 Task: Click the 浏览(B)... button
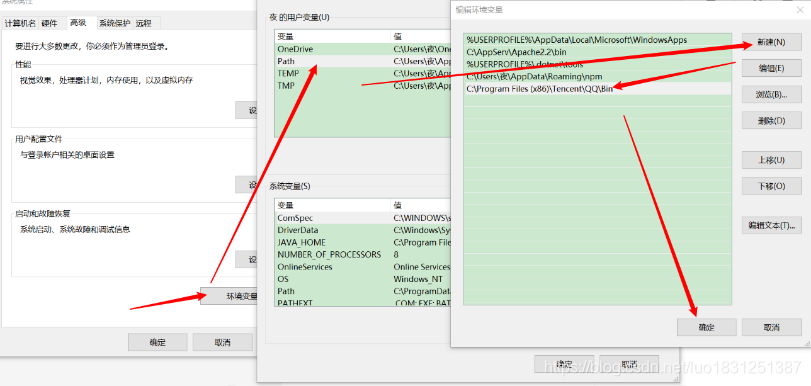(x=772, y=94)
